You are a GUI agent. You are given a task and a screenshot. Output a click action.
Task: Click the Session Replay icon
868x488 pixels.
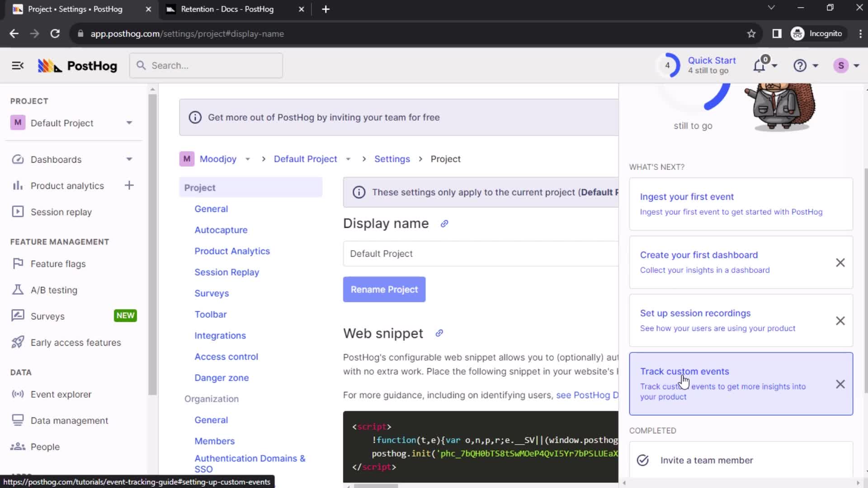[17, 211]
